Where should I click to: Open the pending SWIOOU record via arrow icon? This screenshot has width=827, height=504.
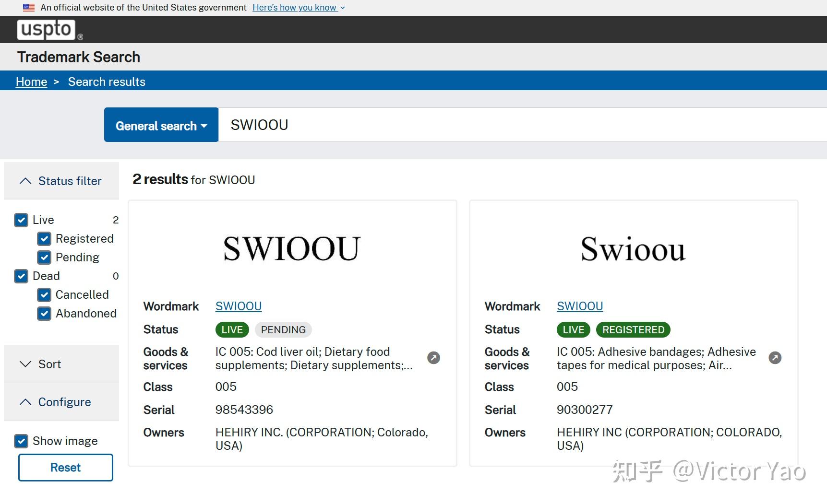[433, 357]
